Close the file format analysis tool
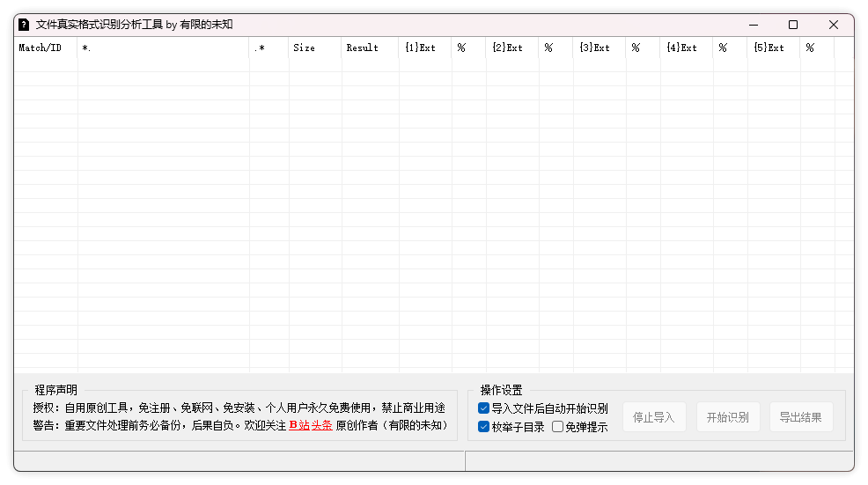Image resolution: width=868 pixels, height=485 pixels. point(834,25)
